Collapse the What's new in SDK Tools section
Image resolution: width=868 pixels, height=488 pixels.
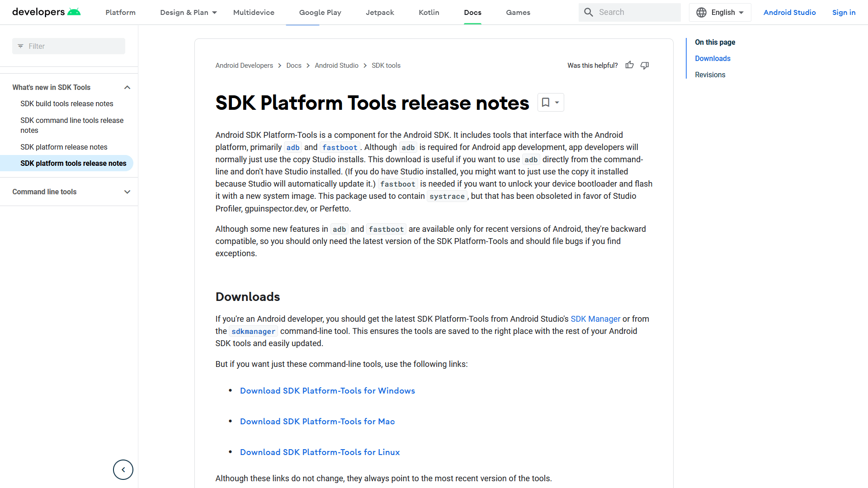127,87
